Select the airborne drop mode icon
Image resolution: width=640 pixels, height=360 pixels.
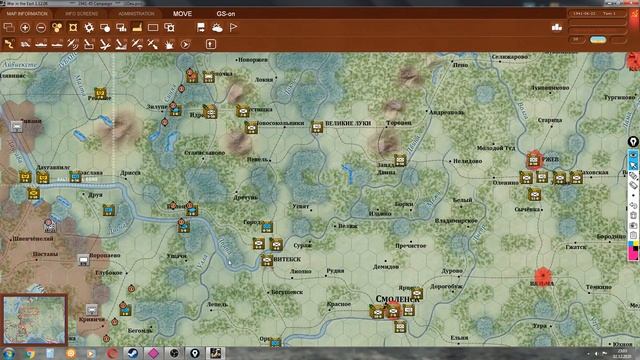click(153, 44)
